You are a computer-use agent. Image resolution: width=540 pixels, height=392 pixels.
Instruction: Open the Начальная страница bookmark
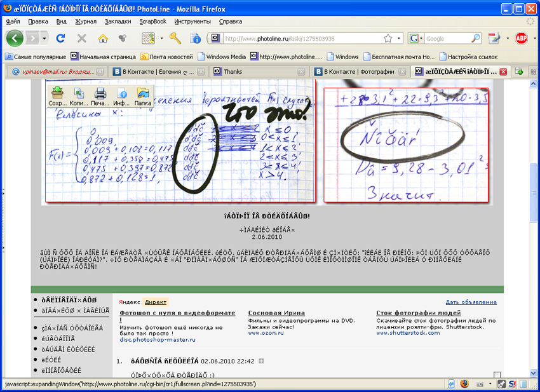click(x=104, y=57)
